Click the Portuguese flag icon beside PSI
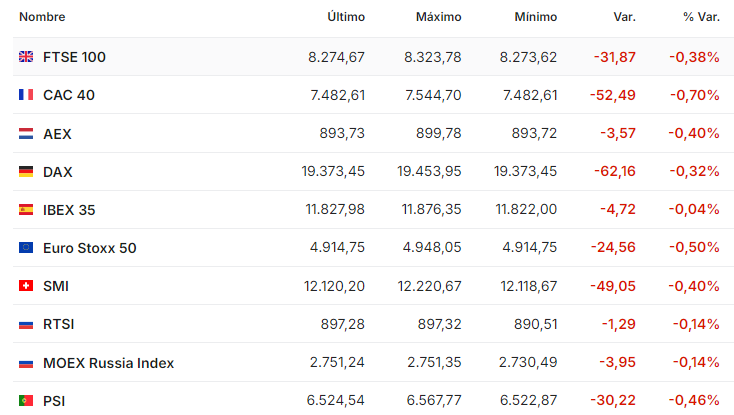 (26, 400)
